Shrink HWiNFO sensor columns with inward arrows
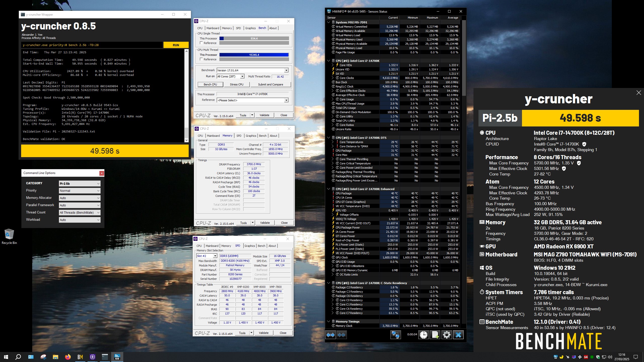 [342, 335]
